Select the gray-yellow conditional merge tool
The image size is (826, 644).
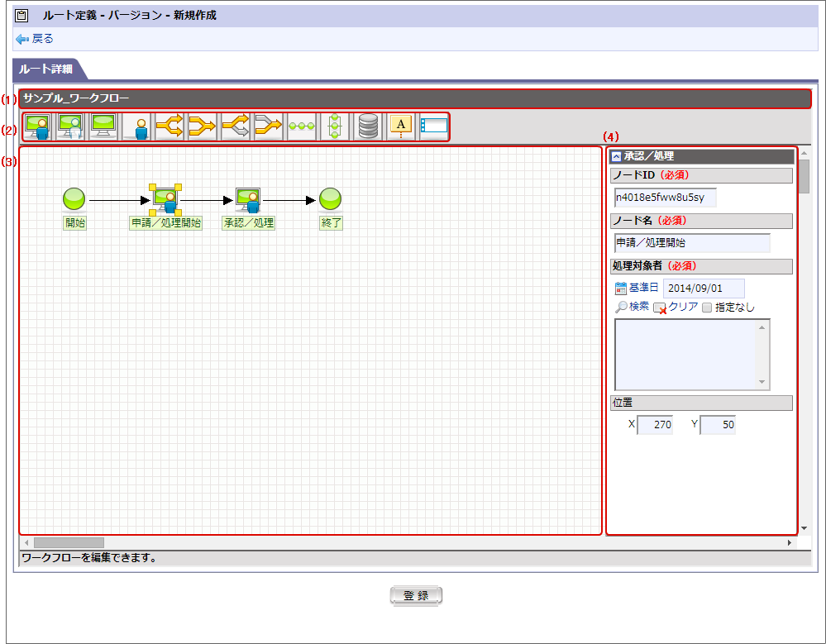coord(269,127)
